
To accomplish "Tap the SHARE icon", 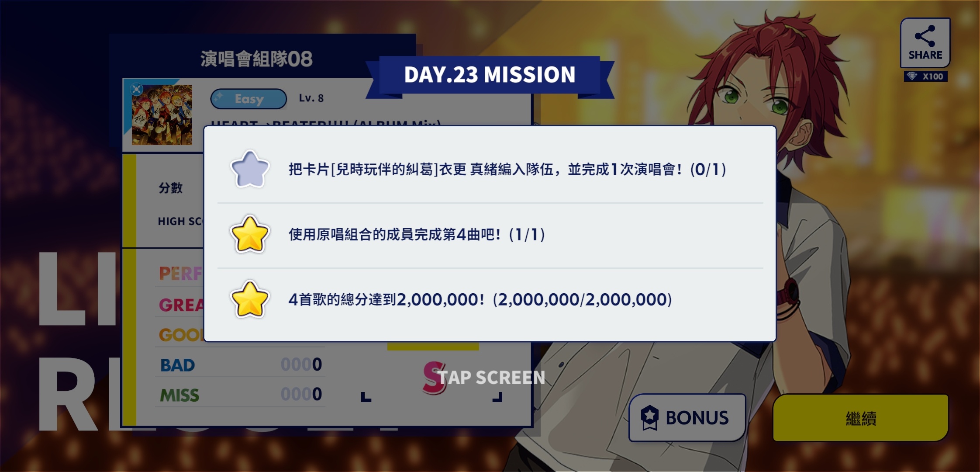I will (x=925, y=42).
